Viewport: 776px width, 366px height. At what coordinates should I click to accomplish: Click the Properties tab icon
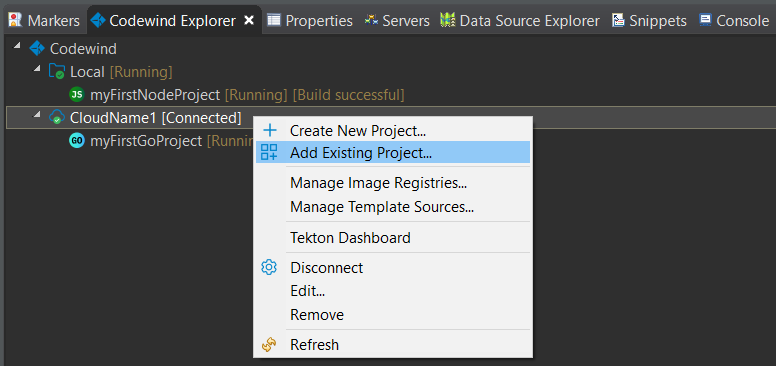[x=274, y=20]
